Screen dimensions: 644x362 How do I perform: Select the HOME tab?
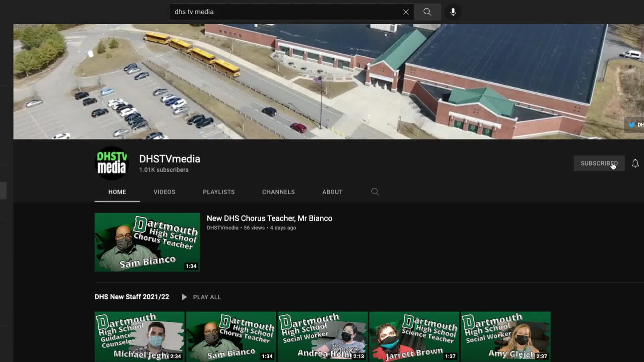click(x=117, y=192)
